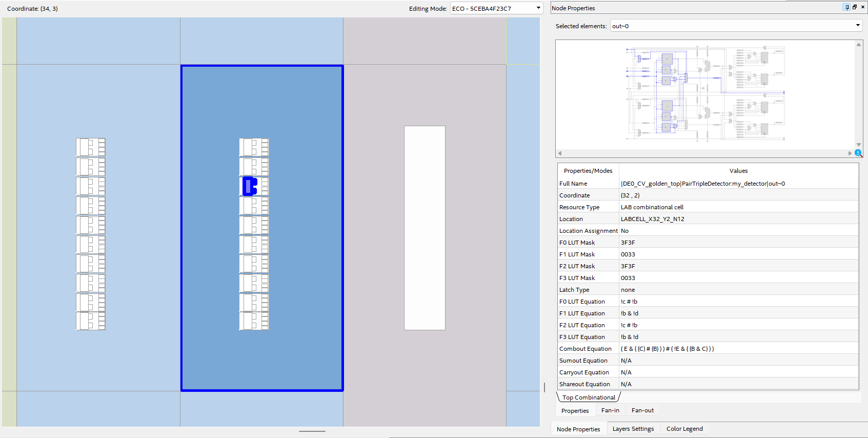The width and height of the screenshot is (868, 438).
Task: Pin the Node Properties panel
Action: point(846,7)
